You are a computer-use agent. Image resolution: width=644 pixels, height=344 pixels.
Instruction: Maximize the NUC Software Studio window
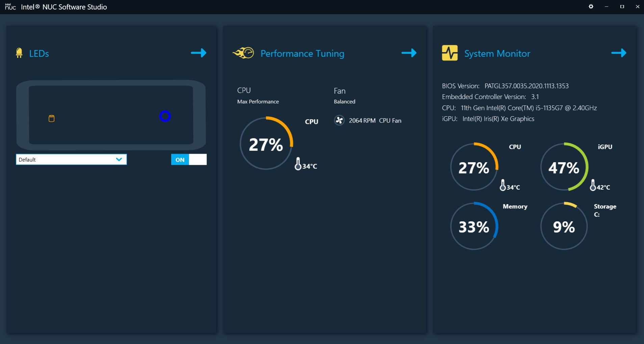[x=622, y=6]
